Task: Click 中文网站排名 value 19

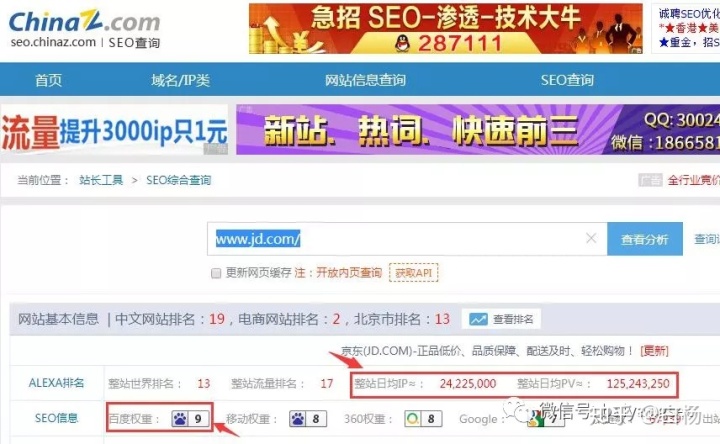Action: coord(217,319)
